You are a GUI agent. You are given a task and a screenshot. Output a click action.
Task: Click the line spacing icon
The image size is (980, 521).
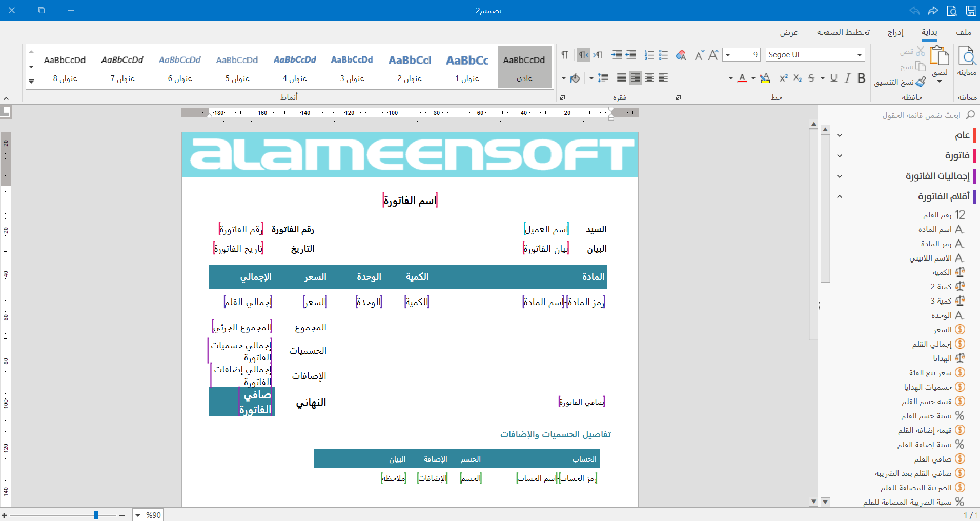pyautogui.click(x=603, y=78)
